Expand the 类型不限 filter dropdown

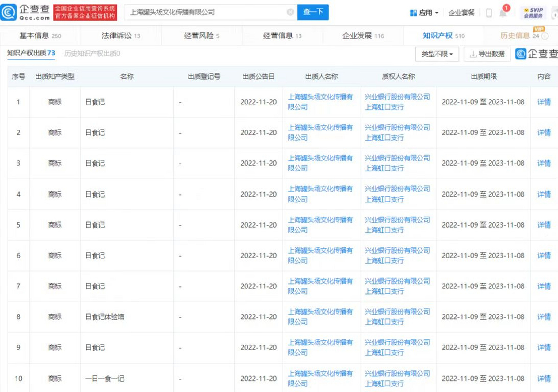pos(437,54)
